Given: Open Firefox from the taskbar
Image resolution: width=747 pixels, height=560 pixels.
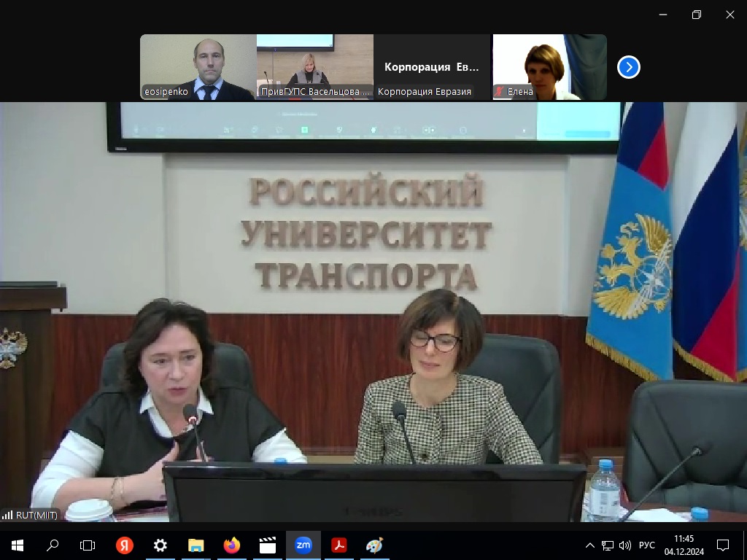Looking at the screenshot, I should (x=232, y=545).
